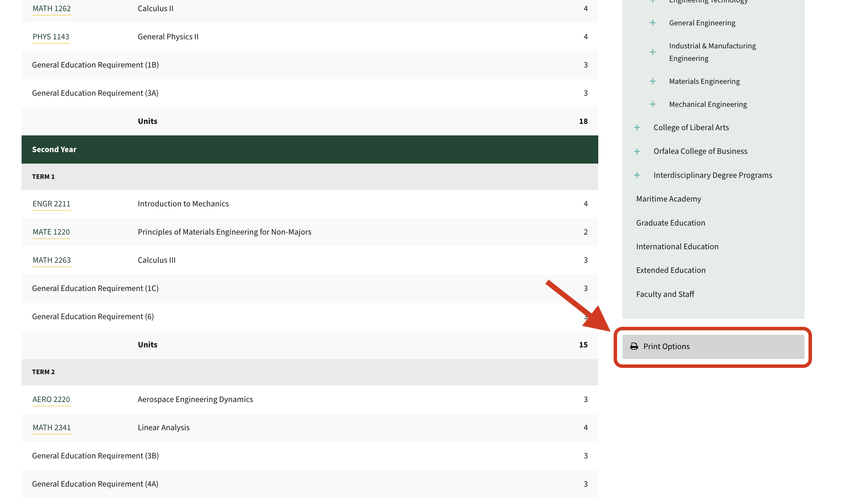This screenshot has width=852, height=504.
Task: Open the Print Options button
Action: point(713,347)
